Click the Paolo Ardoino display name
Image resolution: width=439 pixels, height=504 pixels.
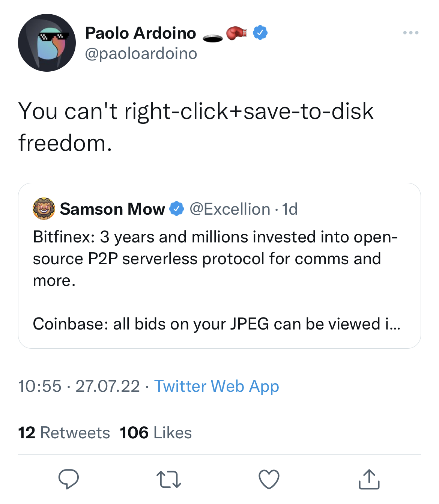[140, 33]
